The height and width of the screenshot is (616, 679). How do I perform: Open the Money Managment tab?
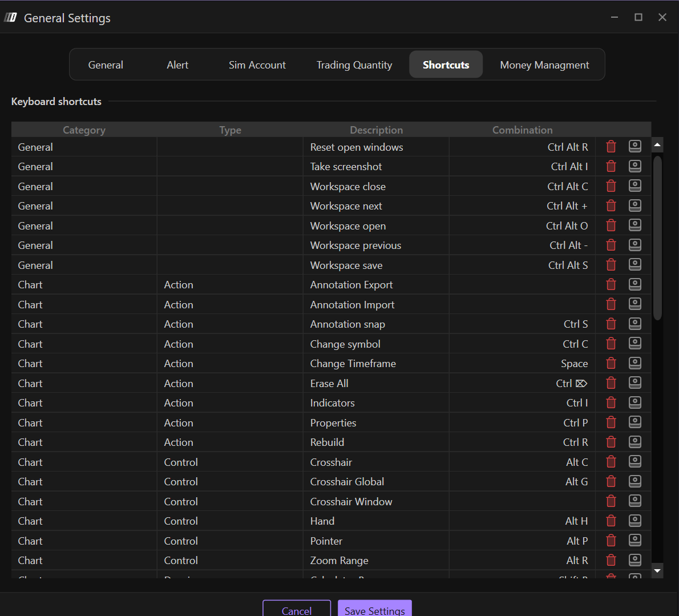(544, 65)
